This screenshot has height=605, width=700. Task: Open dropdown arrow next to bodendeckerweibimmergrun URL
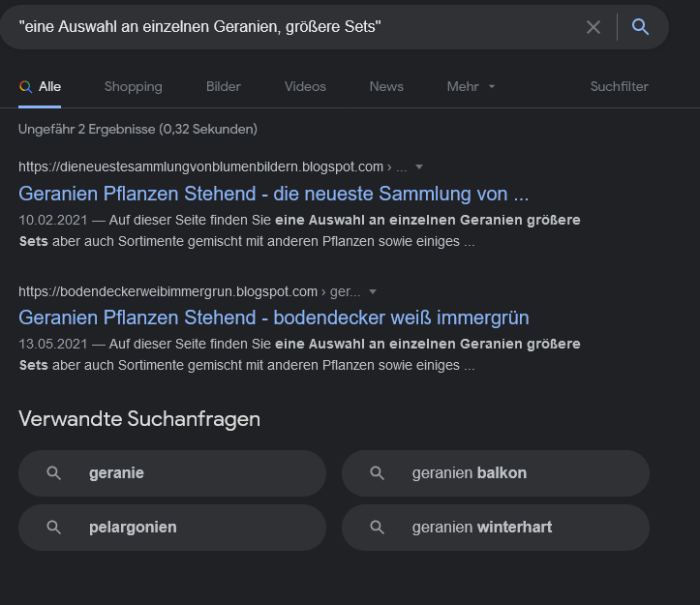[x=373, y=291]
